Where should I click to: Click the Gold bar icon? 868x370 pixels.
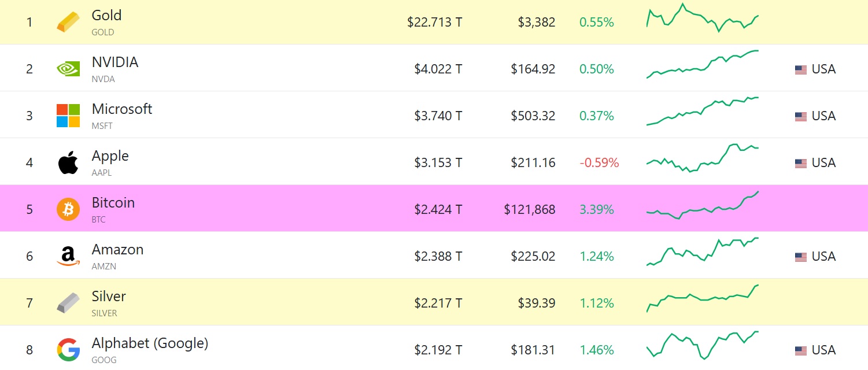(x=68, y=22)
